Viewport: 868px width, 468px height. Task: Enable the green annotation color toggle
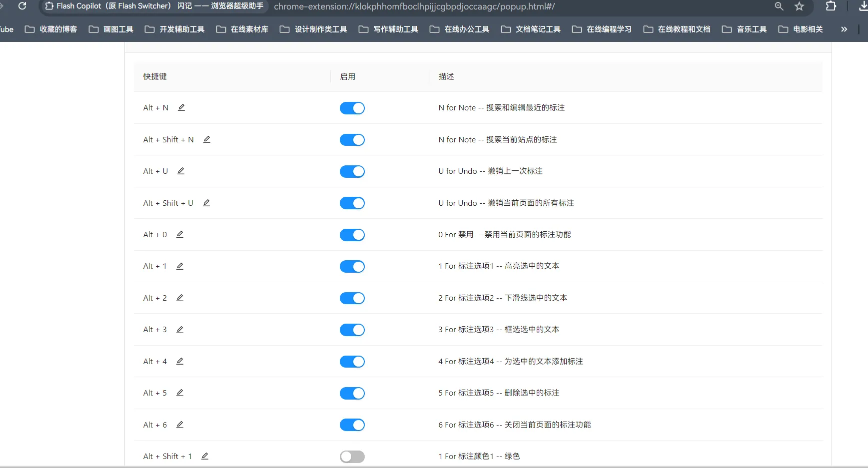352,457
